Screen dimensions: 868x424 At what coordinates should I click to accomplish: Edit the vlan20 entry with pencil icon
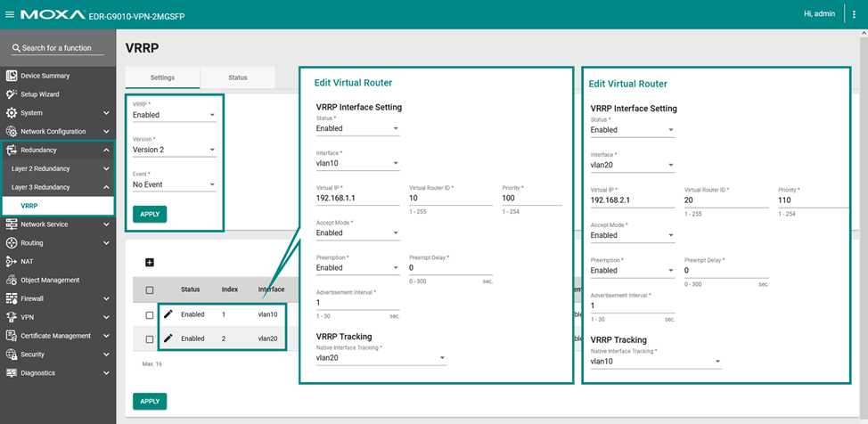(168, 338)
